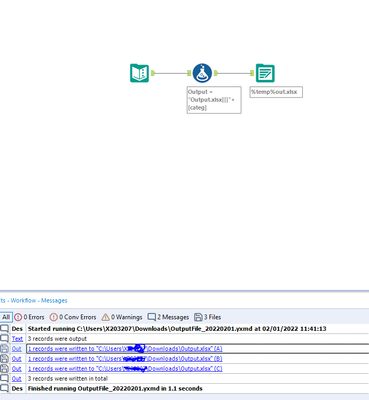Open the Output.xlsx (C) written-records link
Screen dimensions: 369x400
125,369
